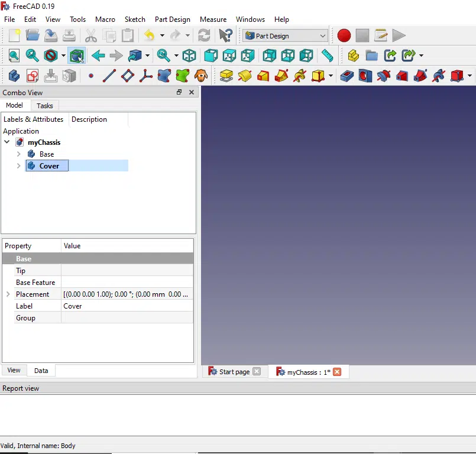Close the myChassis document tab

coord(337,372)
